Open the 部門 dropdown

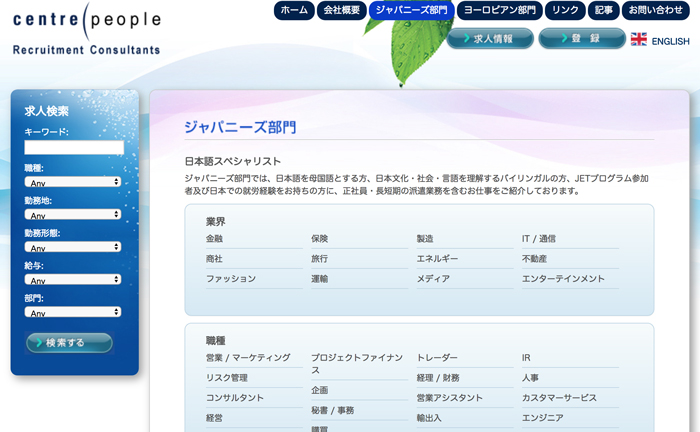point(73,312)
